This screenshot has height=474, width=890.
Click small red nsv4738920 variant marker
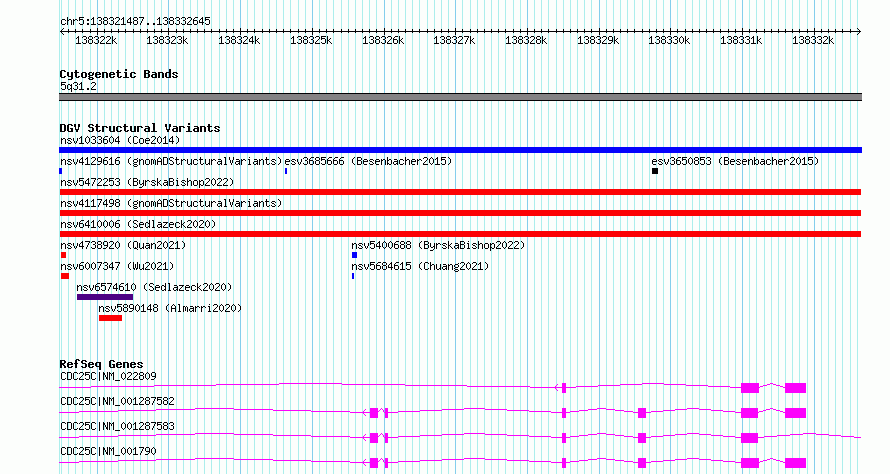coord(64,255)
